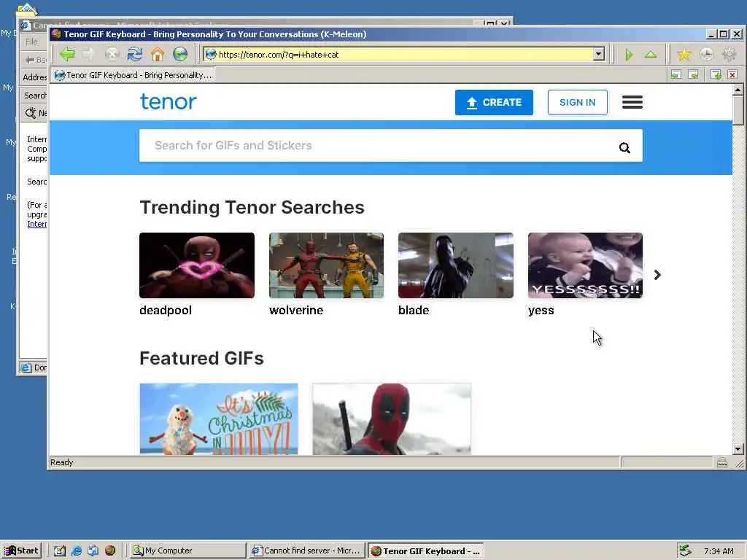Reload the page with the refresh icon

pos(135,54)
